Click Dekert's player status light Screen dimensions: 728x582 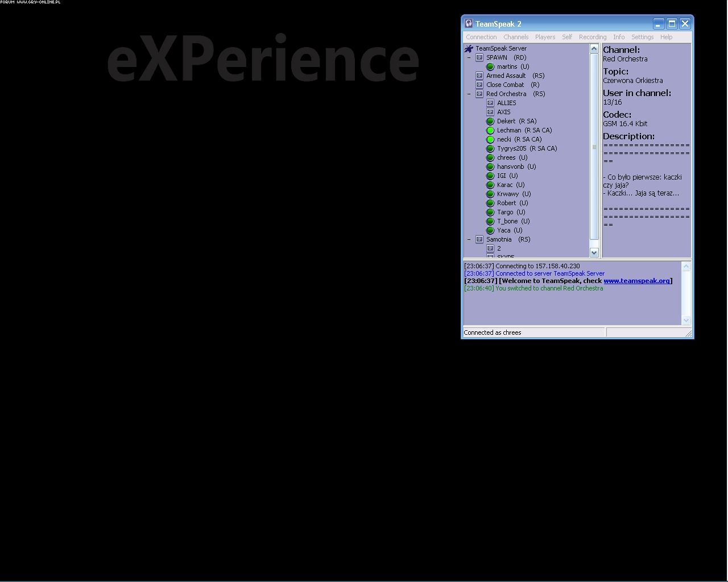pos(490,121)
